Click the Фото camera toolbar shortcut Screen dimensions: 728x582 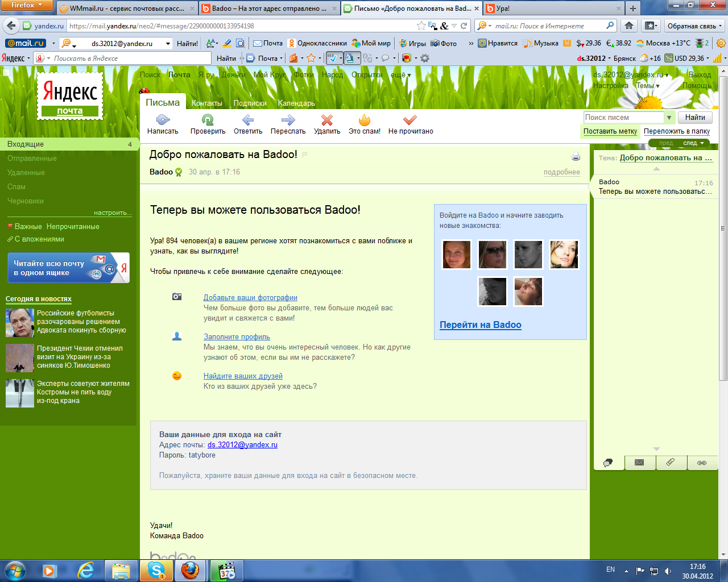pos(444,43)
